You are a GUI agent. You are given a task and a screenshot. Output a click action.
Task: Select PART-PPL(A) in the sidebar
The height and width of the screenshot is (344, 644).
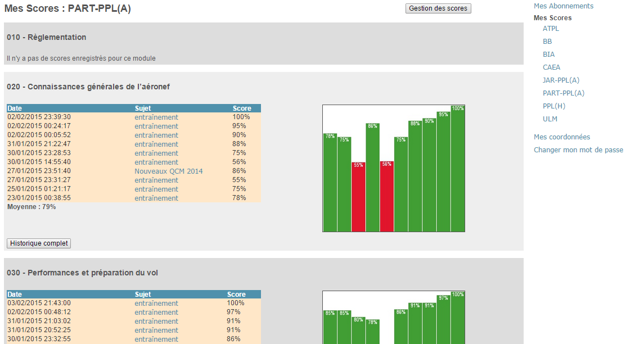click(x=563, y=93)
